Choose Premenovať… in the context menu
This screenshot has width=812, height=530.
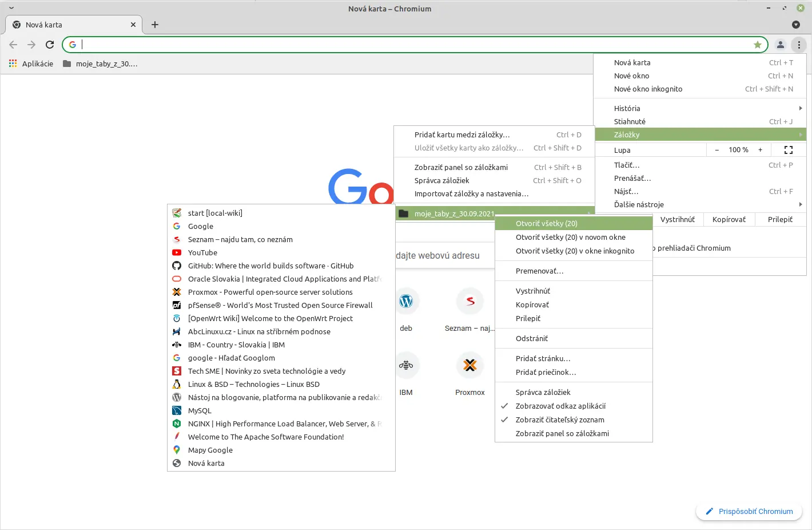coord(574,271)
